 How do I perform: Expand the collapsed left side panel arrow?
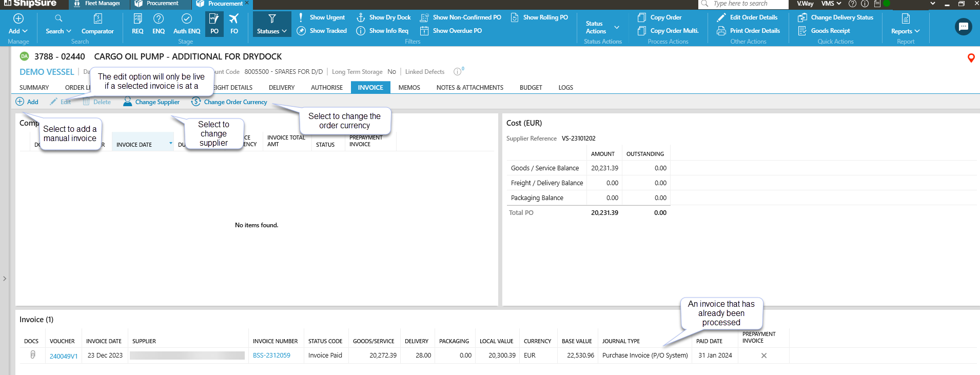click(5, 279)
